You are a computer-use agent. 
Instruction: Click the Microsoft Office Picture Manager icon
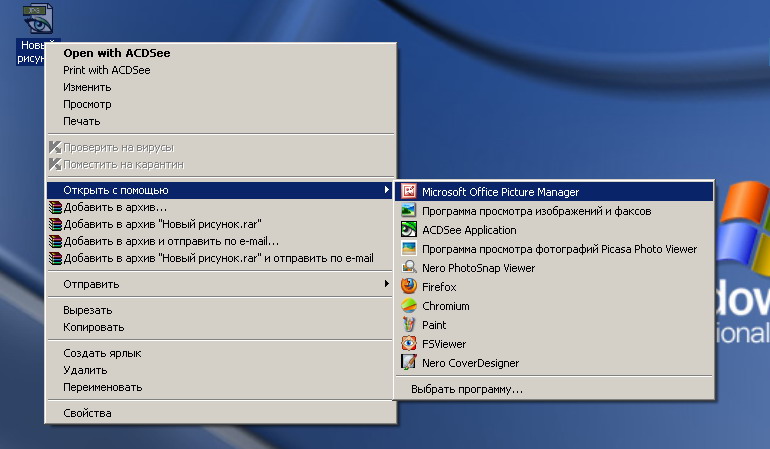[x=409, y=191]
